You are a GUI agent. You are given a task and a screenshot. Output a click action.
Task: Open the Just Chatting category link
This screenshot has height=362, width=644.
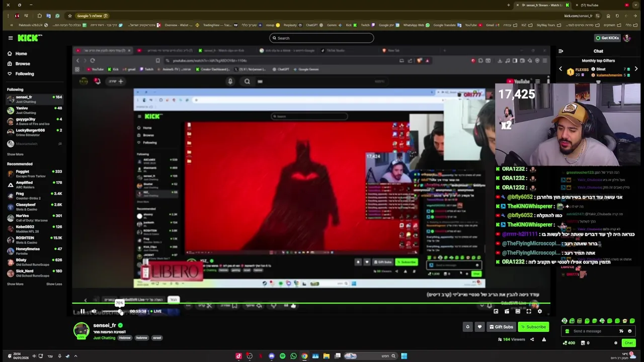click(x=104, y=338)
